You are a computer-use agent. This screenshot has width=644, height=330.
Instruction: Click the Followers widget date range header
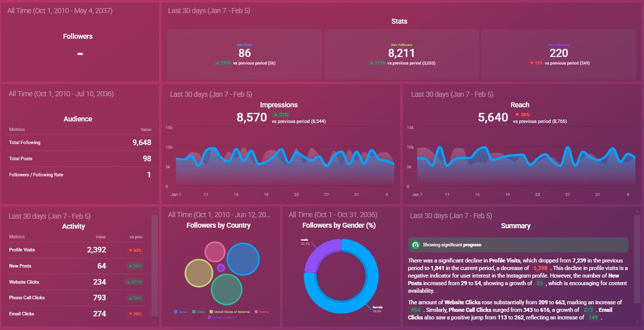click(x=60, y=10)
